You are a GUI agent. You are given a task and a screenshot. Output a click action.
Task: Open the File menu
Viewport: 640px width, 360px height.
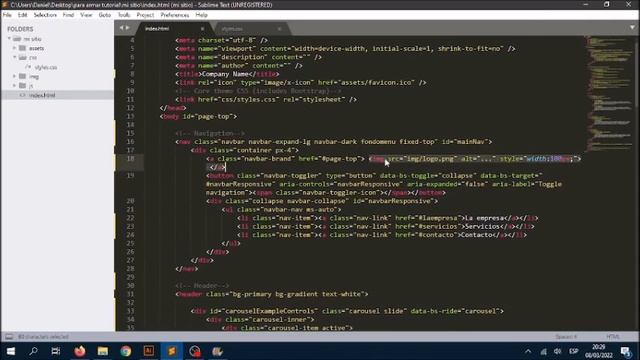pos(7,15)
